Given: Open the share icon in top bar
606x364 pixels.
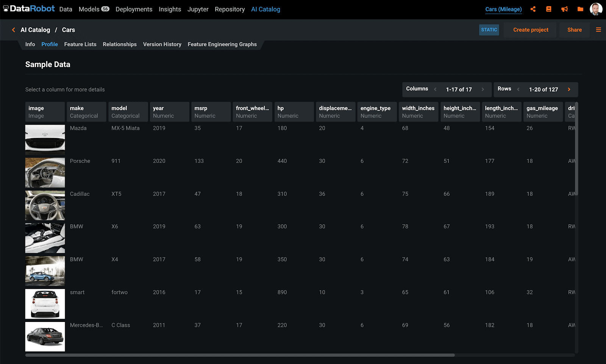Looking at the screenshot, I should pos(533,9).
